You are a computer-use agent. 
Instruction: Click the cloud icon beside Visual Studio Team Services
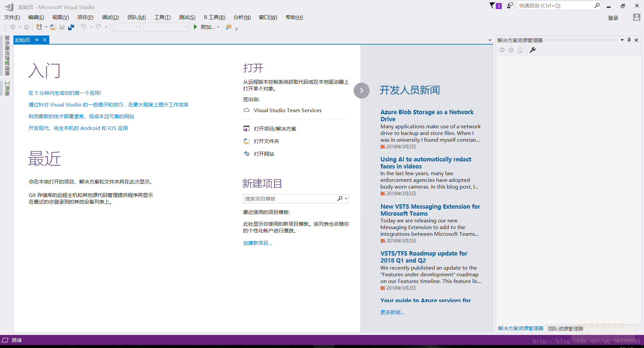coord(247,110)
